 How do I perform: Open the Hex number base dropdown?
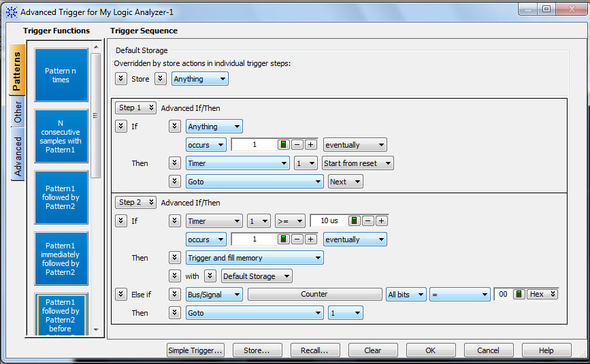coord(543,295)
